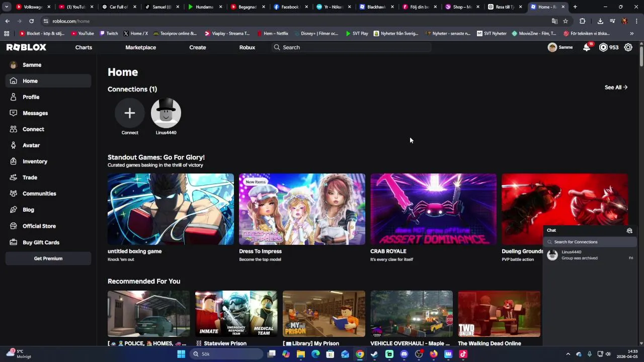The height and width of the screenshot is (362, 644).
Task: Open The Walking Dead Online thumbnail
Action: tap(499, 314)
